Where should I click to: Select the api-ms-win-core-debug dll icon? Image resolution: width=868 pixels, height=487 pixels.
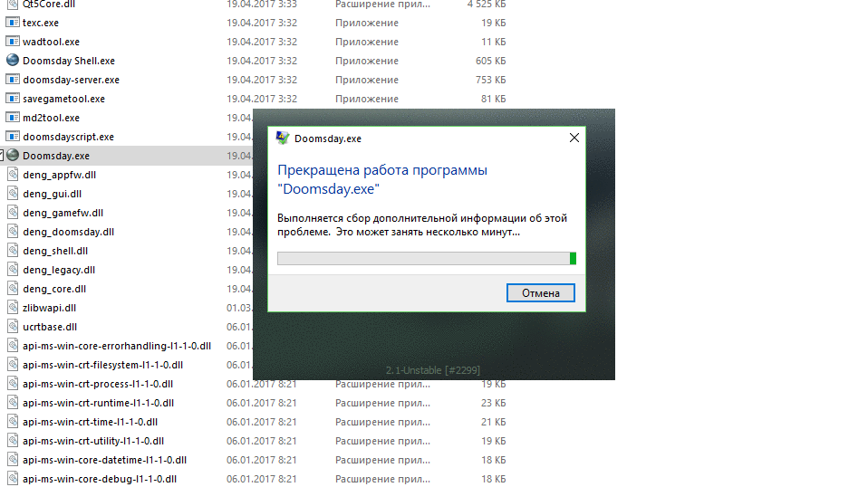pyautogui.click(x=13, y=479)
